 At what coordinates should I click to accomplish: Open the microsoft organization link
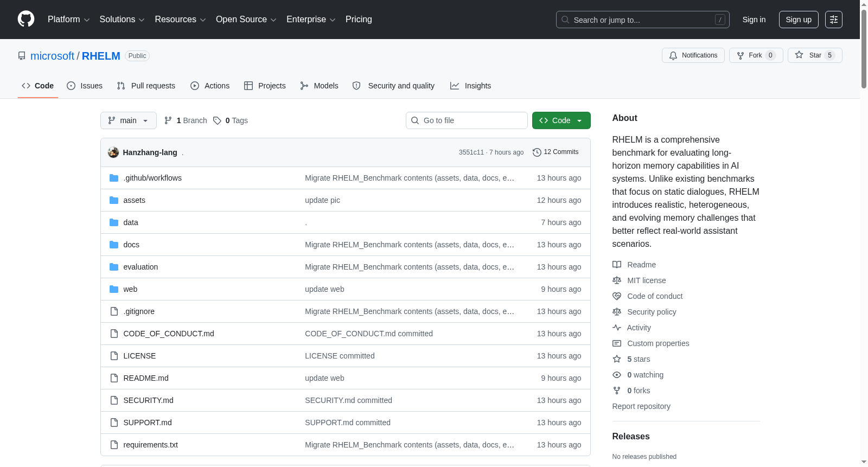52,56
